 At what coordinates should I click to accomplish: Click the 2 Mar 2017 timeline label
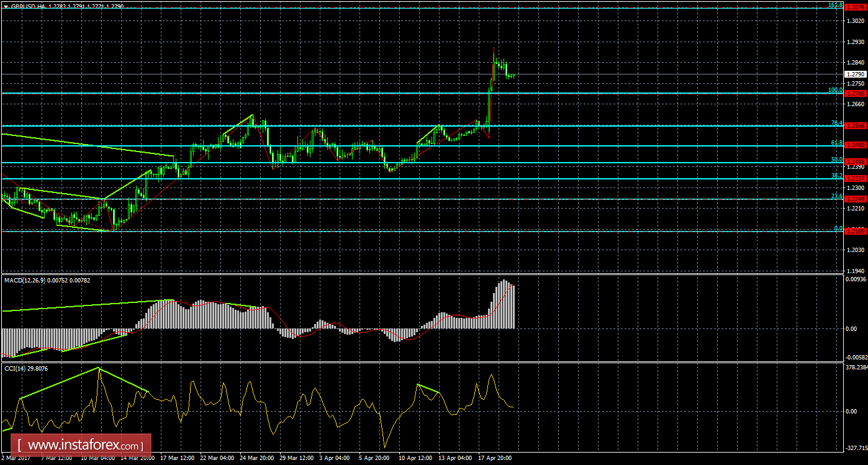[14, 458]
